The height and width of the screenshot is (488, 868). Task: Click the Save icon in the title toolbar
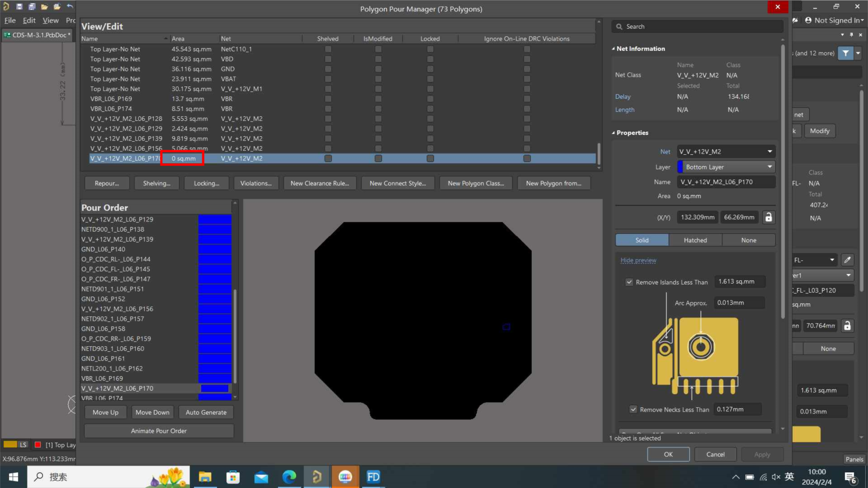19,7
